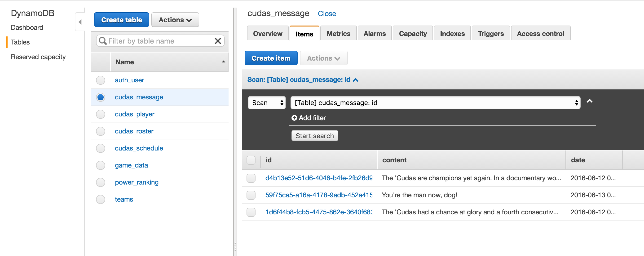Click "The 'Cudas are champions yet again" cell
644x256 pixels.
click(472, 178)
